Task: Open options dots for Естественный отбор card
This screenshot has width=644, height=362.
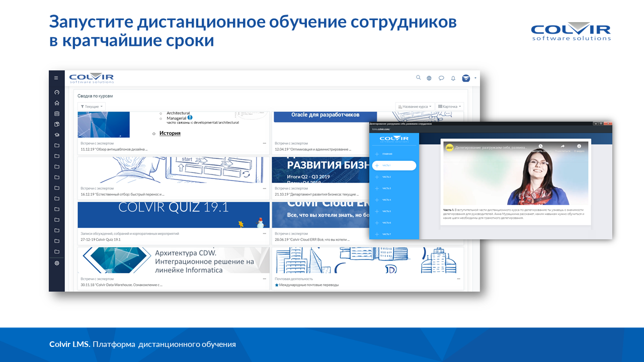Action: 264,188
